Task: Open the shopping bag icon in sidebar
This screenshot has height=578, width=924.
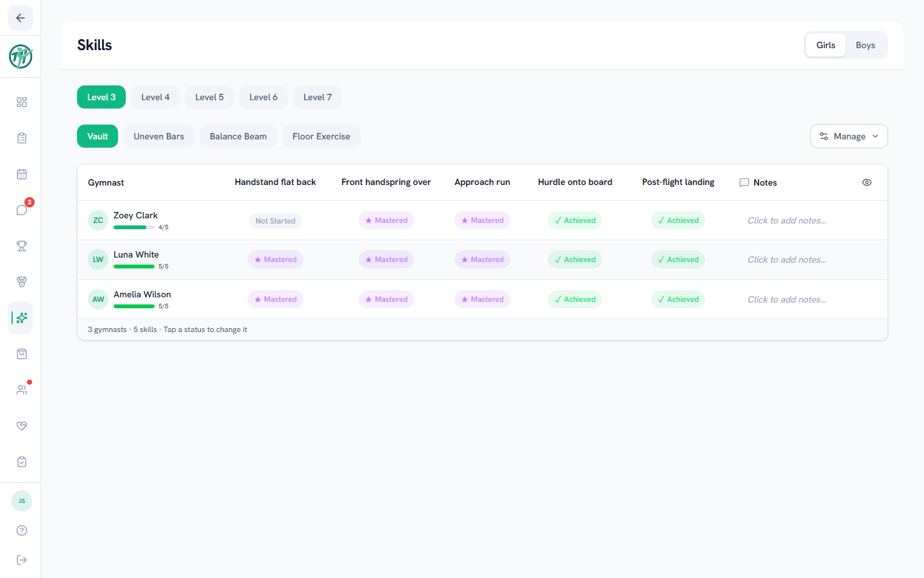Action: (22, 354)
